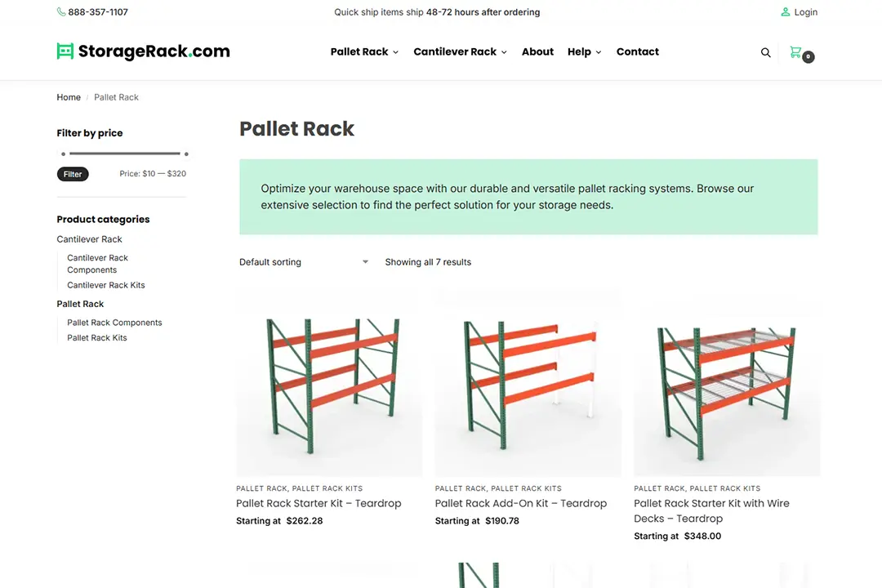Viewport: 882px width, 588px height.
Task: Click the left price slider handle
Action: [64, 154]
